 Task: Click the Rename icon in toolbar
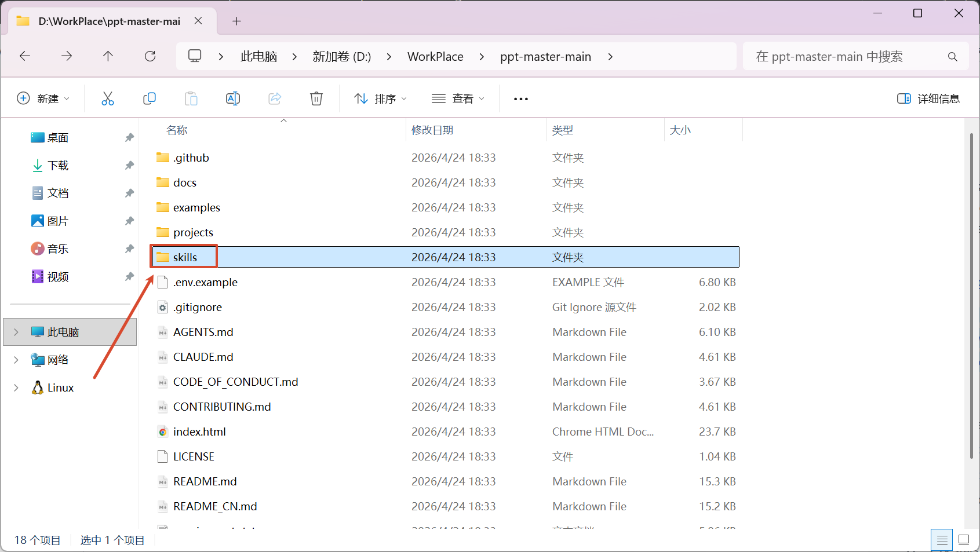click(x=232, y=98)
